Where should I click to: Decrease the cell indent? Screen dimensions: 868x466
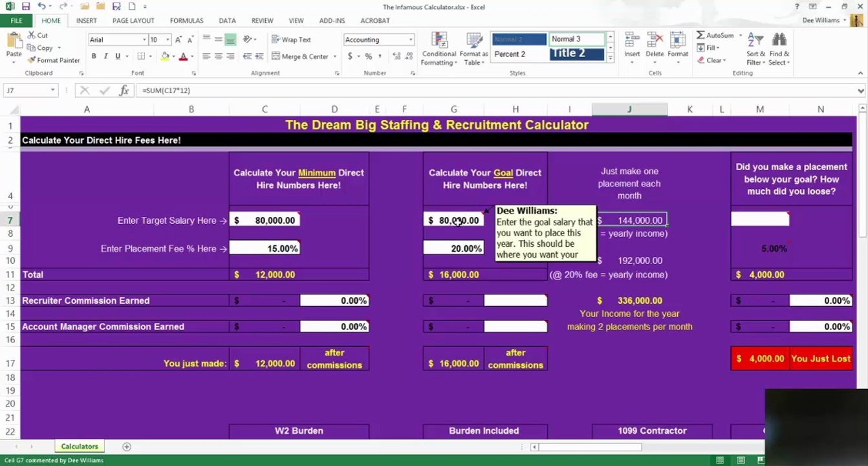pyautogui.click(x=247, y=56)
